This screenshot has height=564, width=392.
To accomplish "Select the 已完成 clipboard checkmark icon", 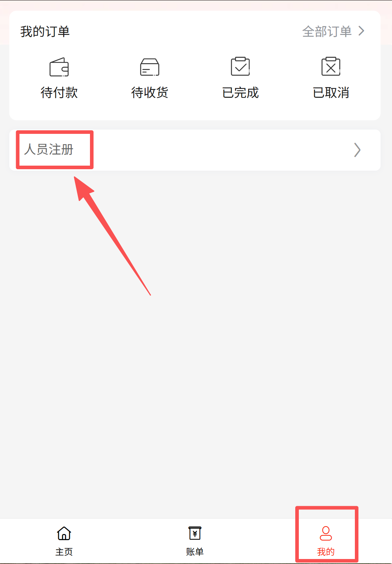I will [240, 66].
